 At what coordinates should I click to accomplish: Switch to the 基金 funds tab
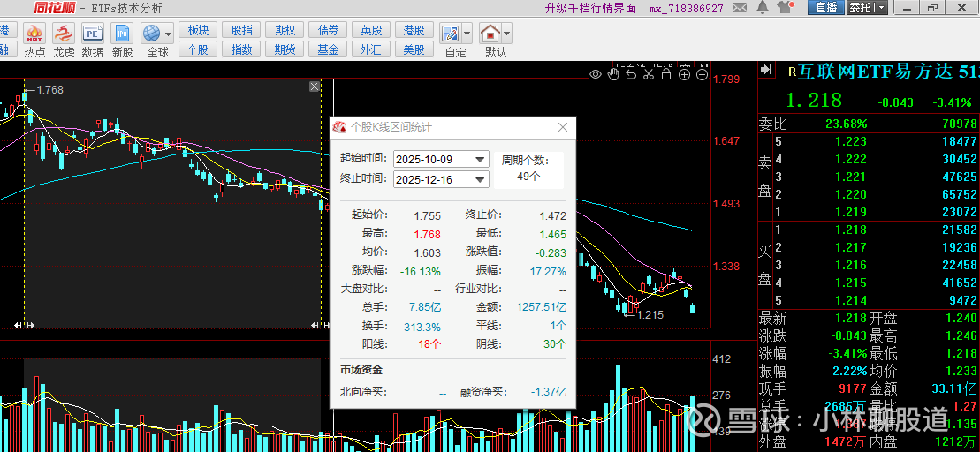coord(328,49)
